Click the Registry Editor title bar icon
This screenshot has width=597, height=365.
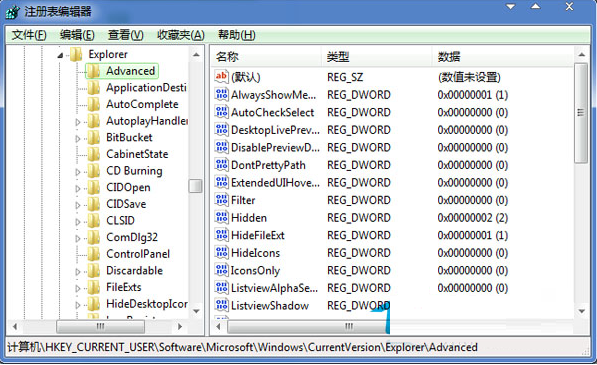tap(12, 11)
